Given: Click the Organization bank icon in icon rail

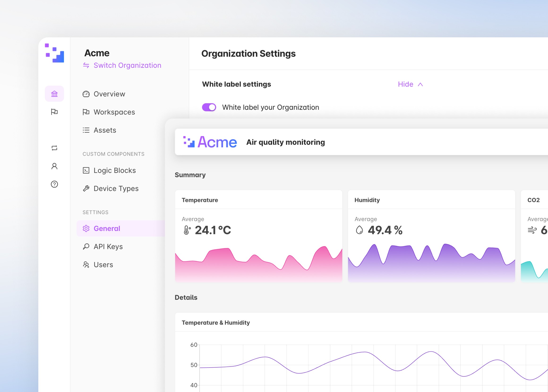Looking at the screenshot, I should [54, 94].
